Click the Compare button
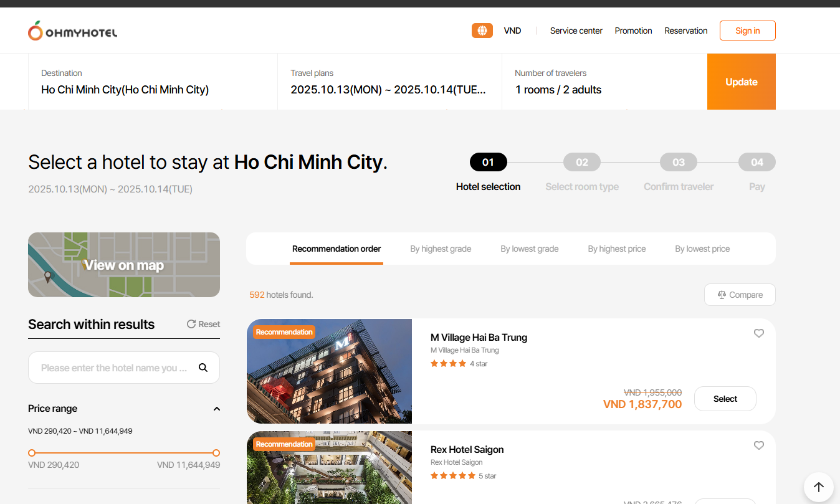The image size is (840, 504). click(x=740, y=295)
